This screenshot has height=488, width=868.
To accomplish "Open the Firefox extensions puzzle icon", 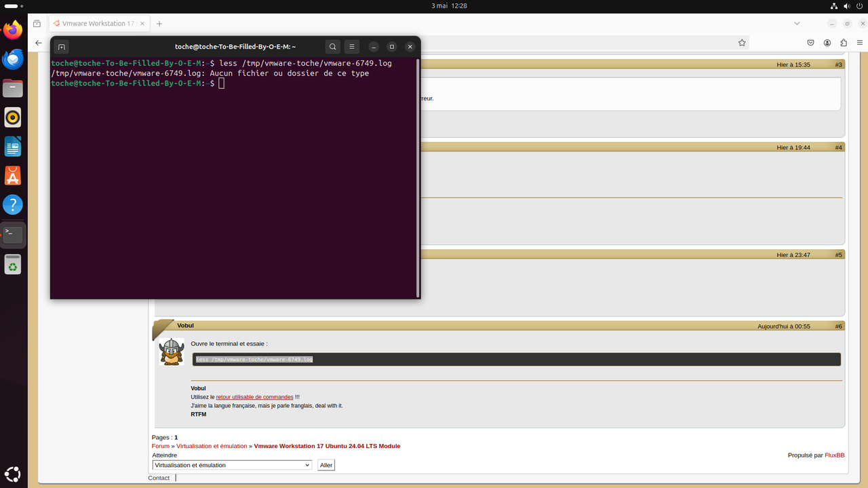I will coord(844,43).
